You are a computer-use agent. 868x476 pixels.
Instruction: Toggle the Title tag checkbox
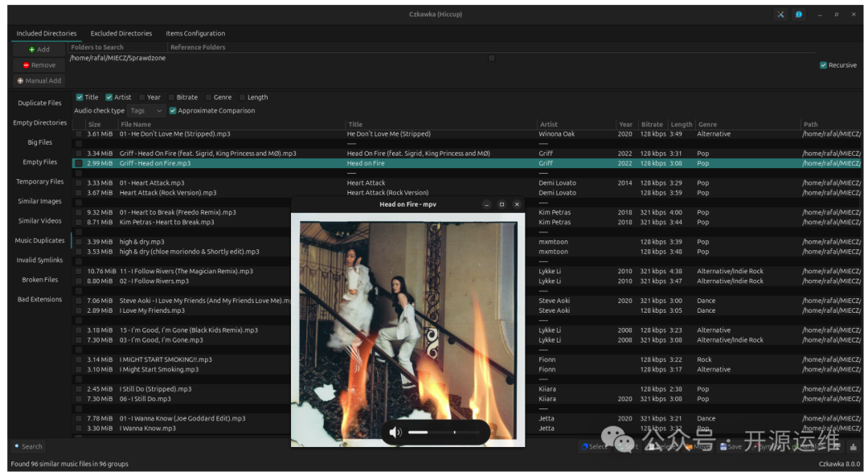coord(79,97)
